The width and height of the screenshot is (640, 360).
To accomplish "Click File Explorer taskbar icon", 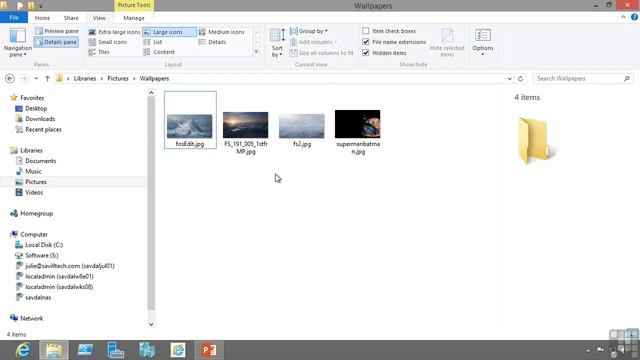I will tap(54, 350).
